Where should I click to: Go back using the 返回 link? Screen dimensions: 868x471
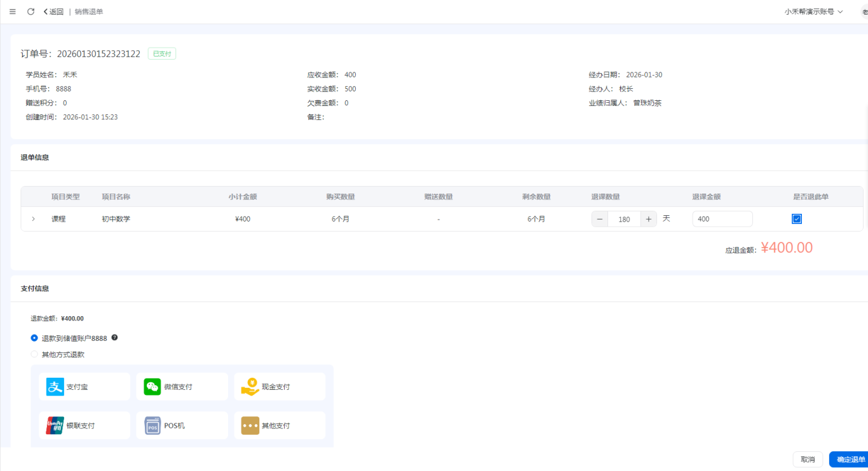(x=53, y=11)
